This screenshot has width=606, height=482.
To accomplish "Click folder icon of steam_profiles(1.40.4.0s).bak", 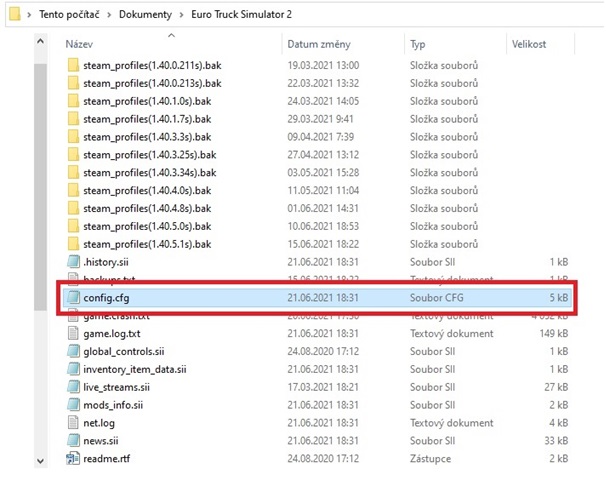I will [73, 190].
